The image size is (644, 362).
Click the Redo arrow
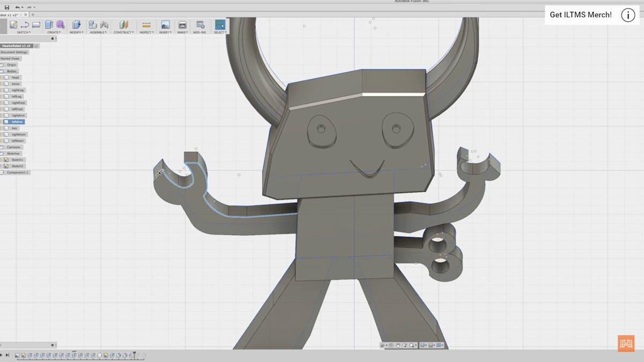[x=28, y=8]
